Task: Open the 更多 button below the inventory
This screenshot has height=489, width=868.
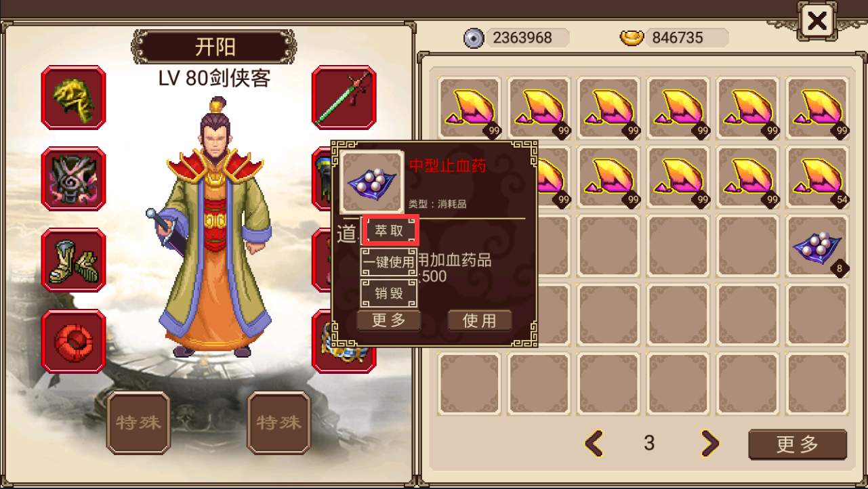Action: point(798,444)
